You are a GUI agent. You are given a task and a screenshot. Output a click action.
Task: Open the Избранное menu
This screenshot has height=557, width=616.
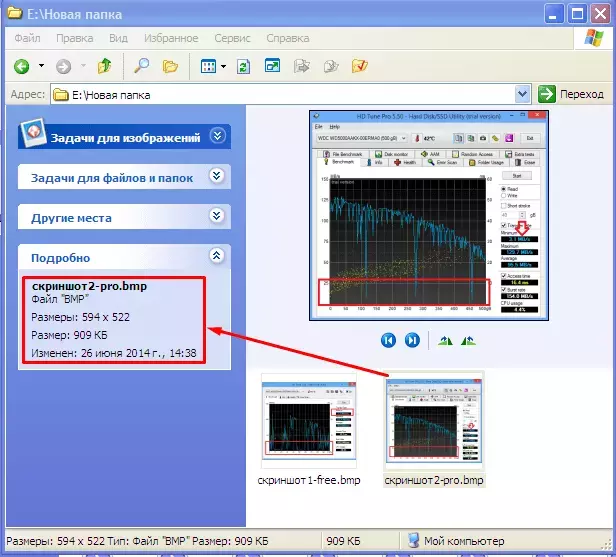click(171, 38)
